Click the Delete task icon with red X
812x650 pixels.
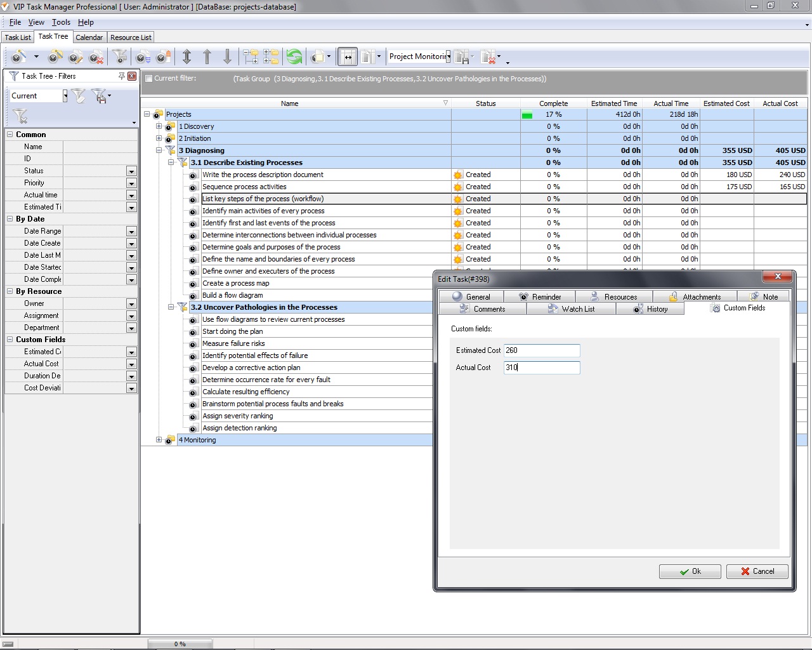click(x=96, y=57)
